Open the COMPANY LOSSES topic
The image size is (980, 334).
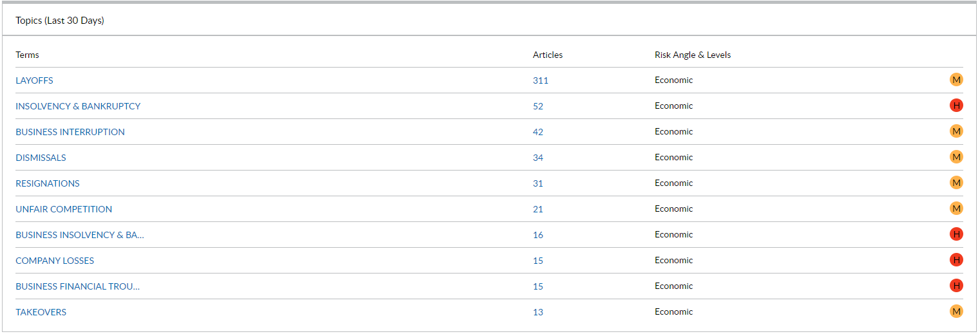(x=55, y=261)
